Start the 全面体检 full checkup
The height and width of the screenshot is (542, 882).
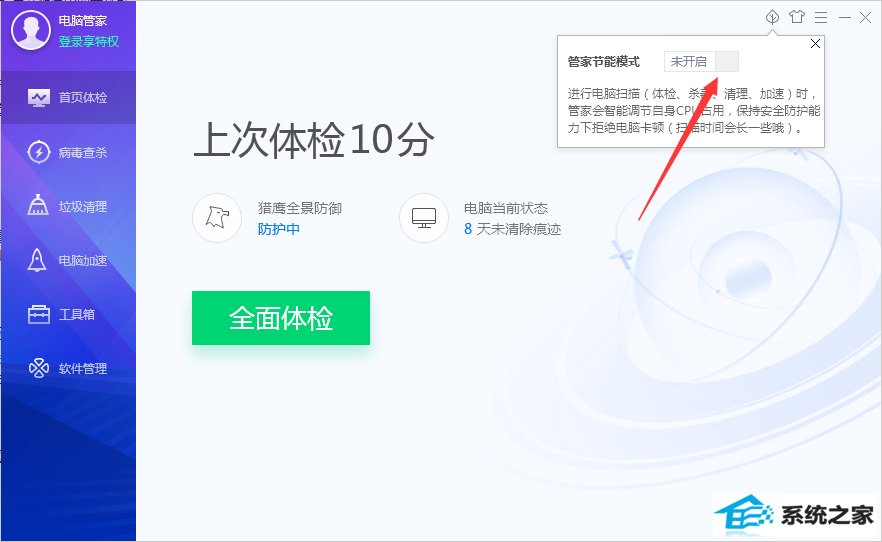click(281, 318)
